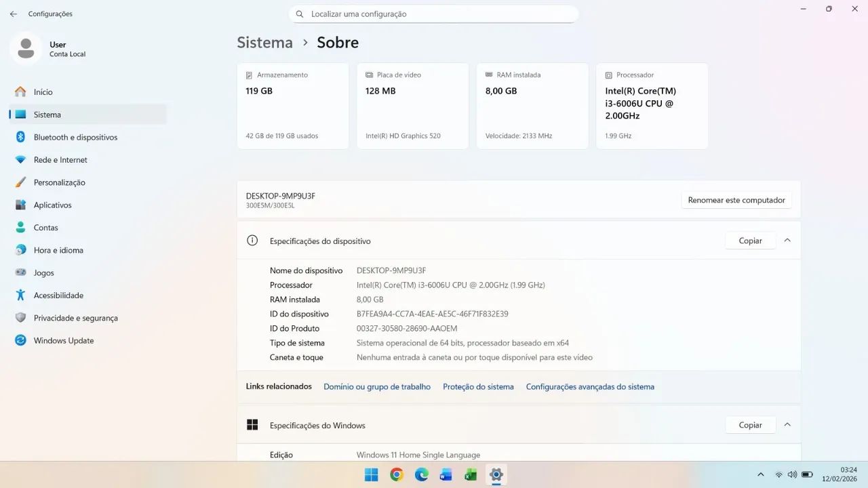
Task: Click the Localizar uma configuração search box
Action: (434, 14)
